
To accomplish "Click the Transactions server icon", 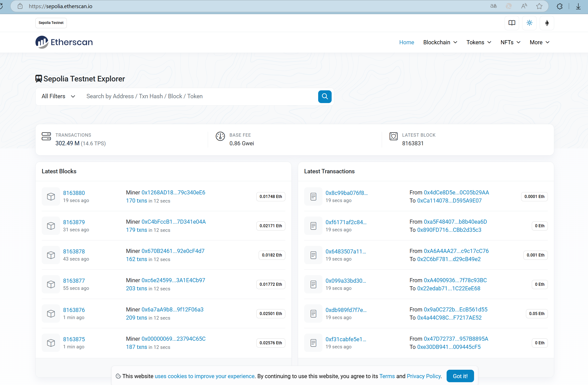I will [46, 136].
